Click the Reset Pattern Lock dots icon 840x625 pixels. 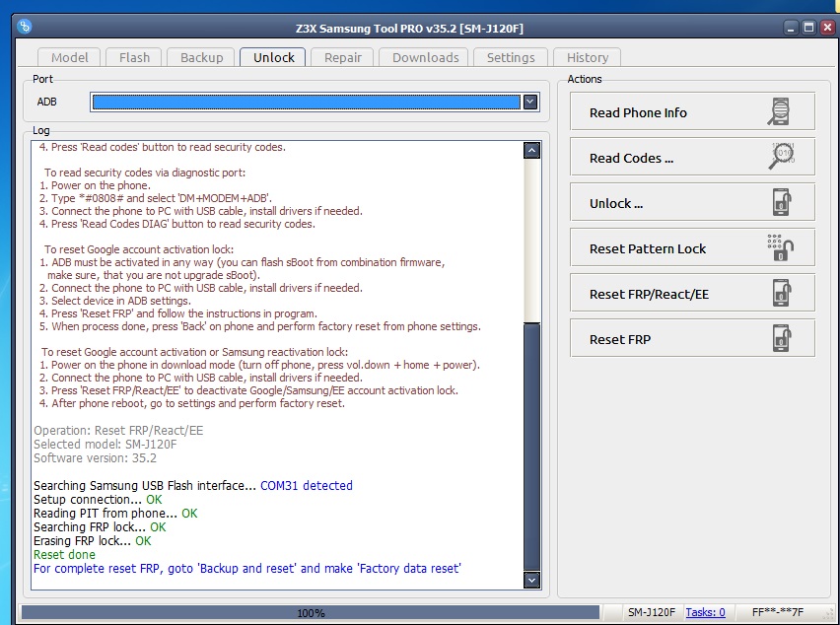(780, 247)
